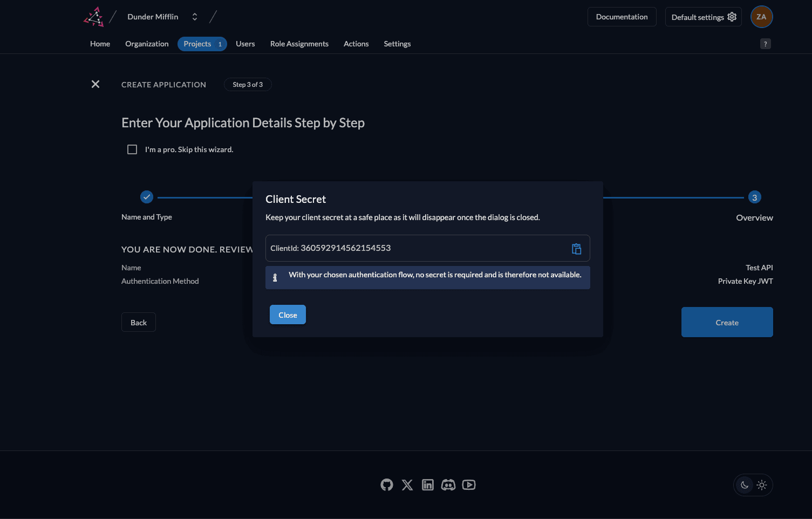The height and width of the screenshot is (519, 812).
Task: Open the X (Twitter) footer link
Action: pos(407,485)
